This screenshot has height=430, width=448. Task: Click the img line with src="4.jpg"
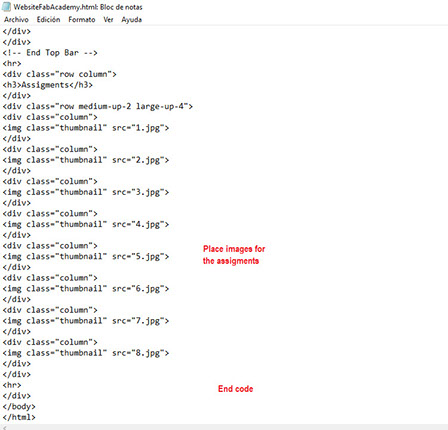point(86,225)
